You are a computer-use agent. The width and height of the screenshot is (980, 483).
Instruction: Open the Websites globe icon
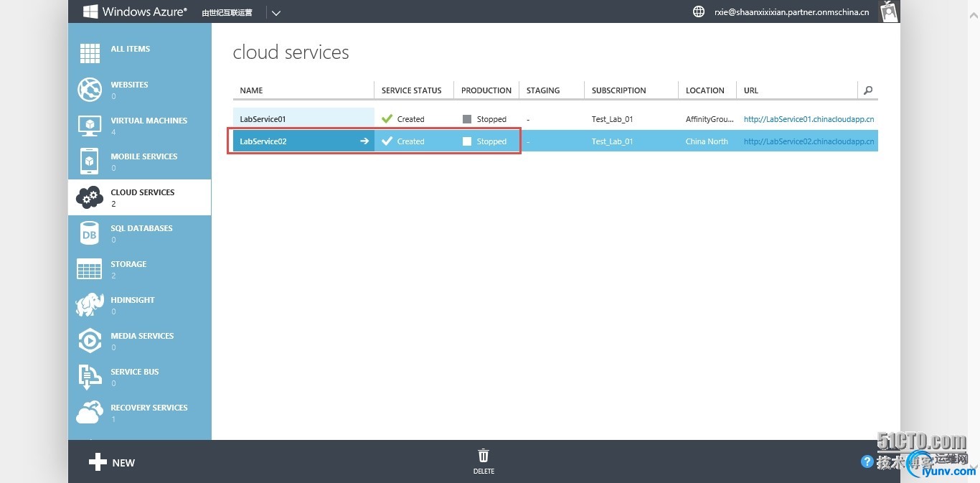coord(90,89)
